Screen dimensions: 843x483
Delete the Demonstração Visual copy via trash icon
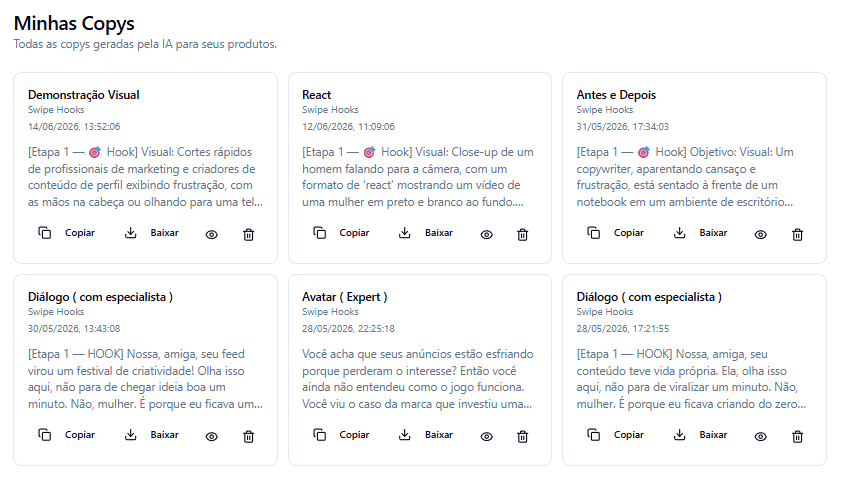(x=248, y=235)
